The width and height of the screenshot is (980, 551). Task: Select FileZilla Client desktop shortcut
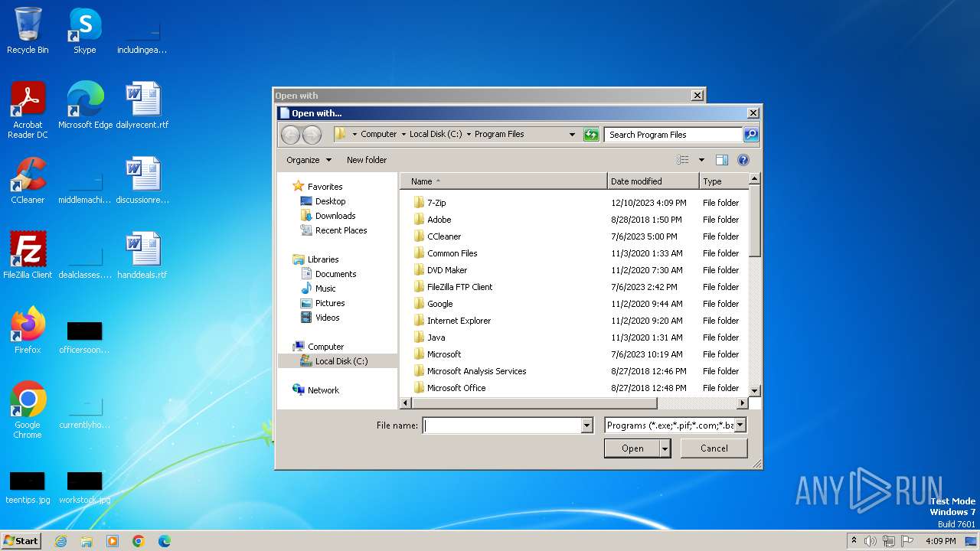click(x=28, y=256)
